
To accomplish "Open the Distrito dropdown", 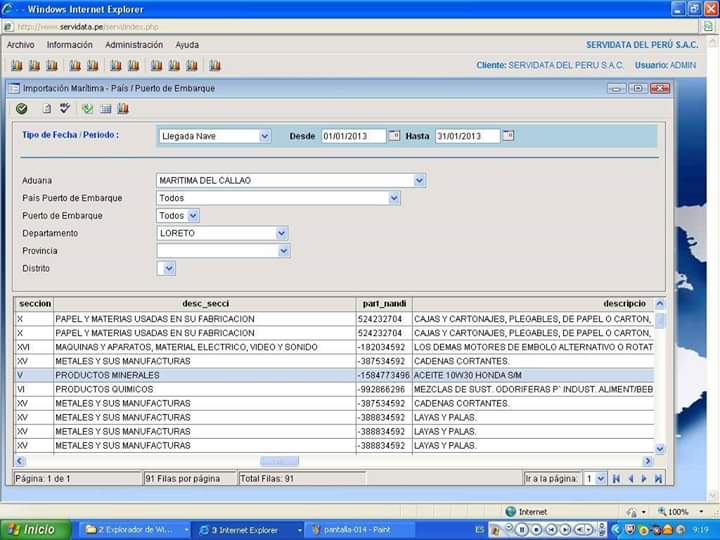I will (169, 268).
